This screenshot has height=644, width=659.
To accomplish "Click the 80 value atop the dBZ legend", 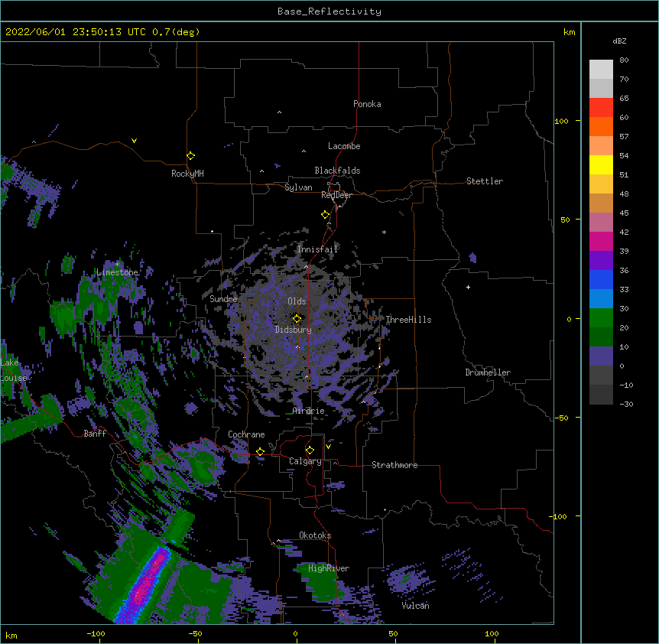I will tap(624, 60).
